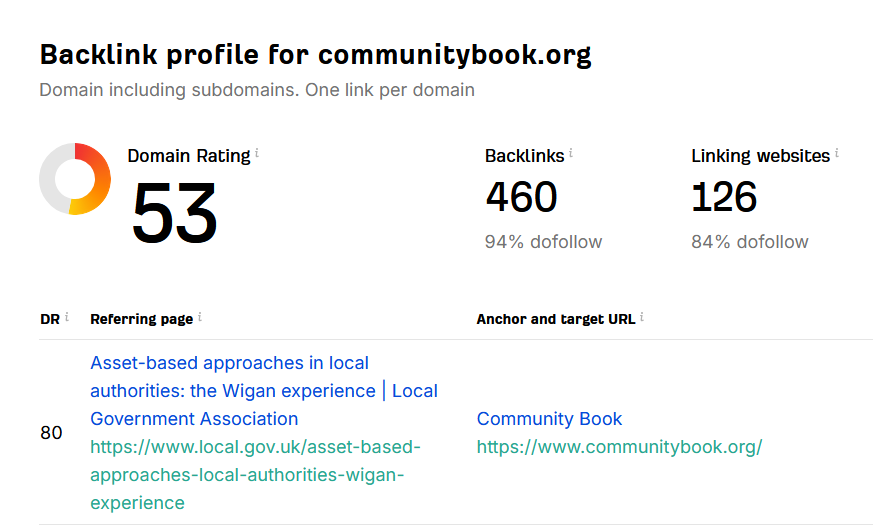The height and width of the screenshot is (529, 873).
Task: Click the info icon beside Referring page
Action: (200, 317)
